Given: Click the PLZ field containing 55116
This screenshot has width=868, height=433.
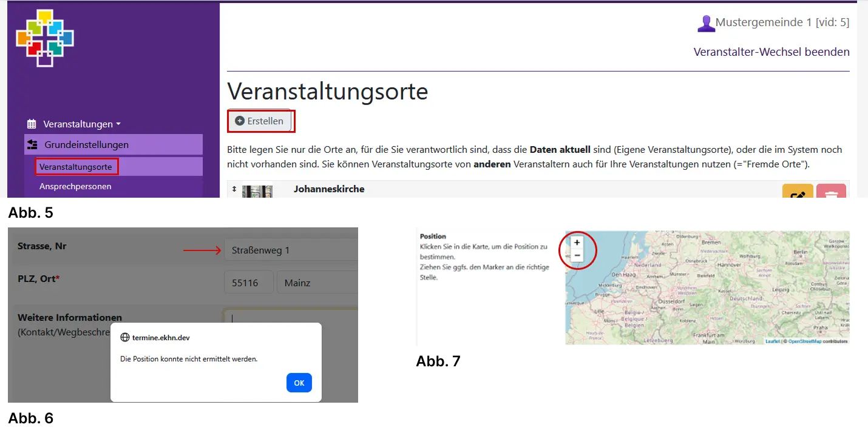Looking at the screenshot, I should (x=249, y=283).
